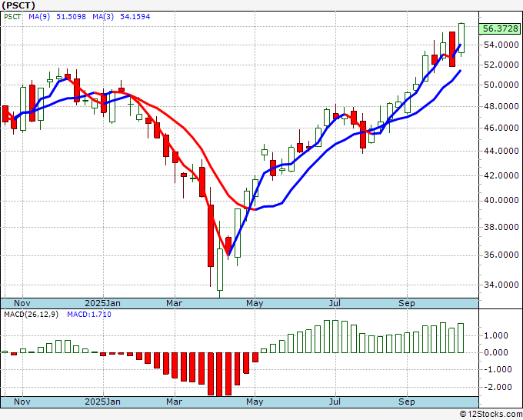
Task: Select the MA(3) value 54.1594
Action: point(135,17)
